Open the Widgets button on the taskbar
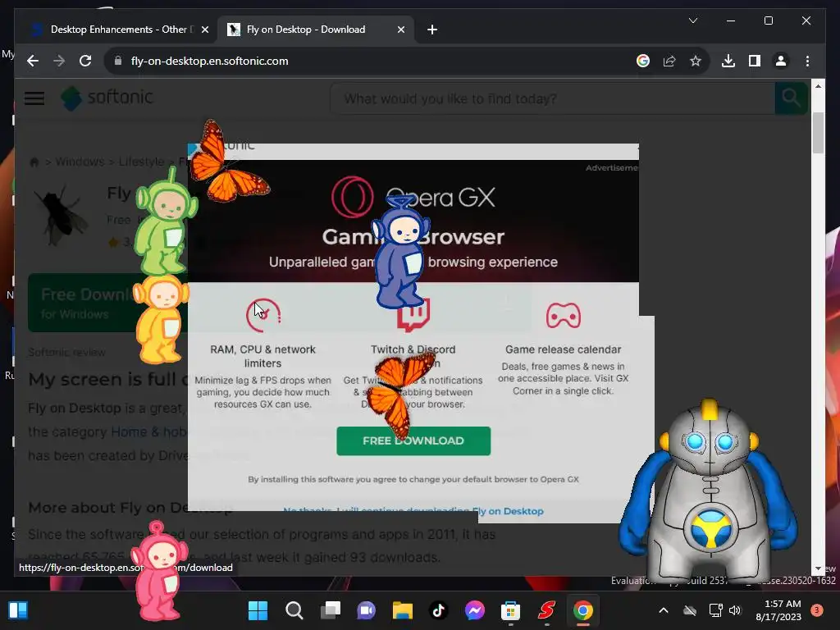Image resolution: width=840 pixels, height=630 pixels. point(18,610)
